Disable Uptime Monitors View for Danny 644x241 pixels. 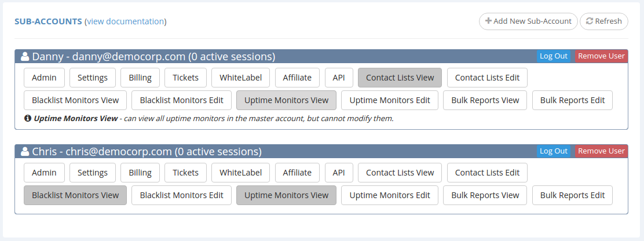286,100
